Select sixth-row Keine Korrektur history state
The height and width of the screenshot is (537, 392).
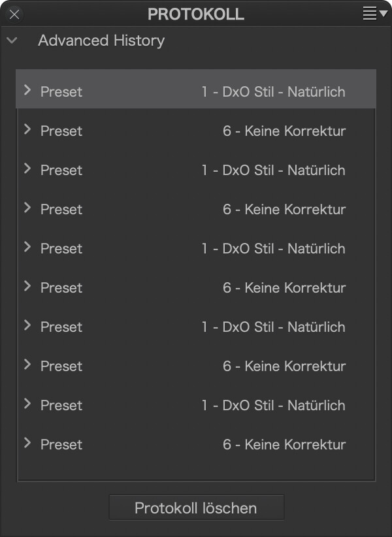(196, 287)
